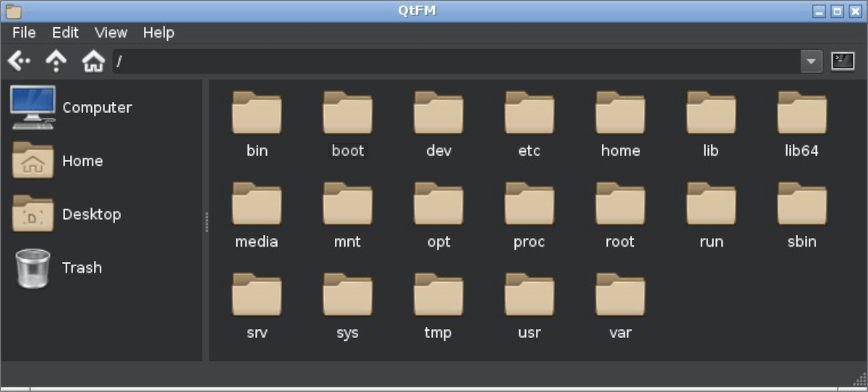Select the lib64 folder icon
Image resolution: width=868 pixels, height=392 pixels.
tap(802, 113)
